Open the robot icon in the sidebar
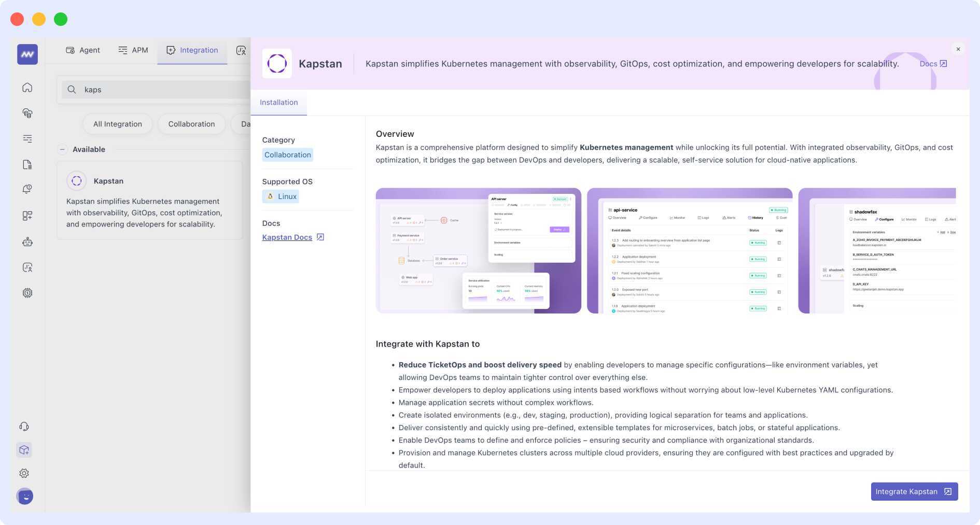This screenshot has height=525, width=980. pyautogui.click(x=27, y=242)
